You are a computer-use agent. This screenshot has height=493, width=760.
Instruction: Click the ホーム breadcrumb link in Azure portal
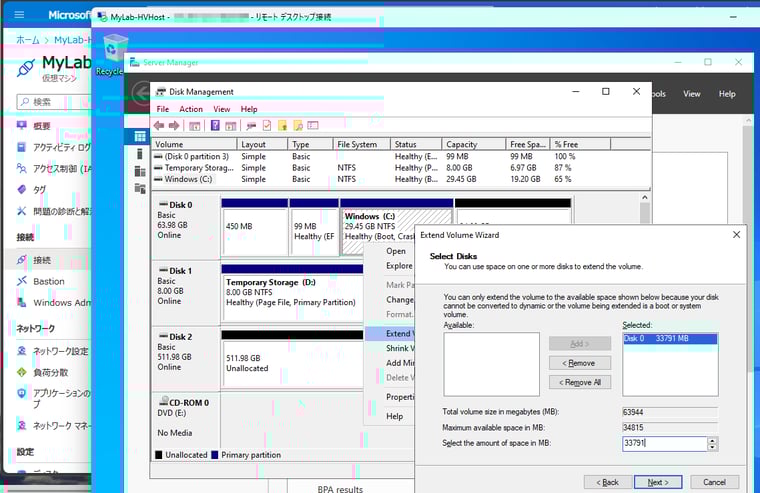tap(28, 40)
